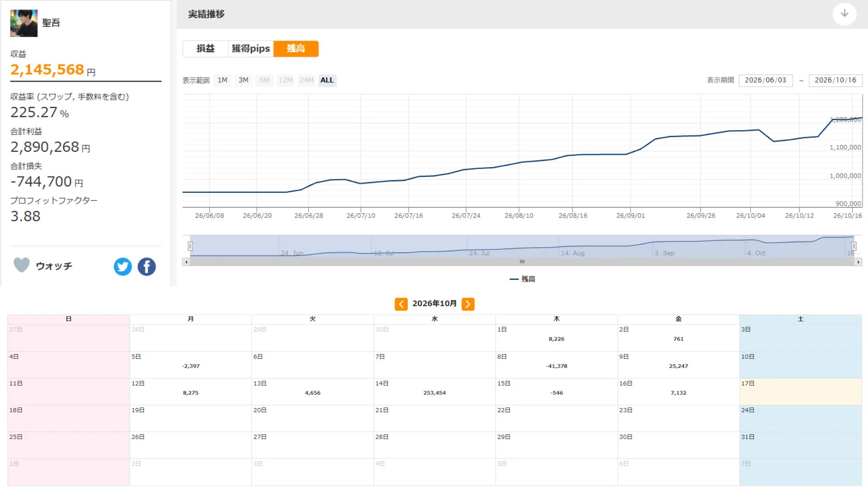Share on Twitter via bird icon
The width and height of the screenshot is (868, 488).
point(123,267)
